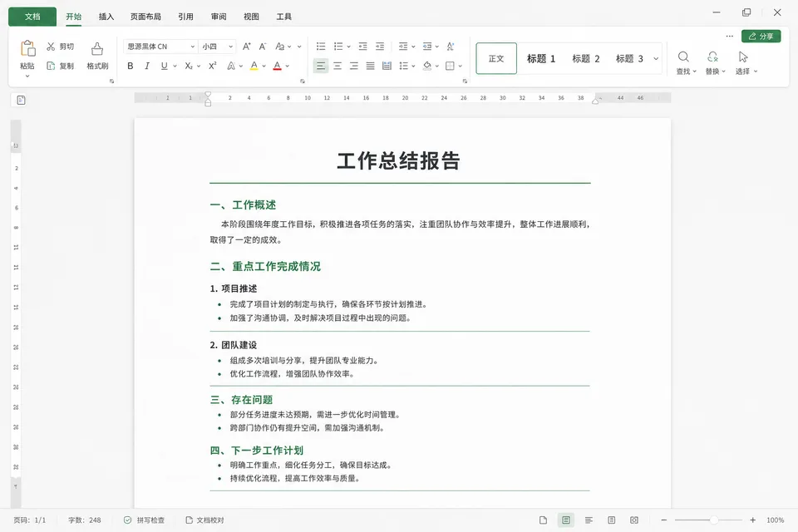Center-align the paragraph
798x532 pixels.
point(337,66)
